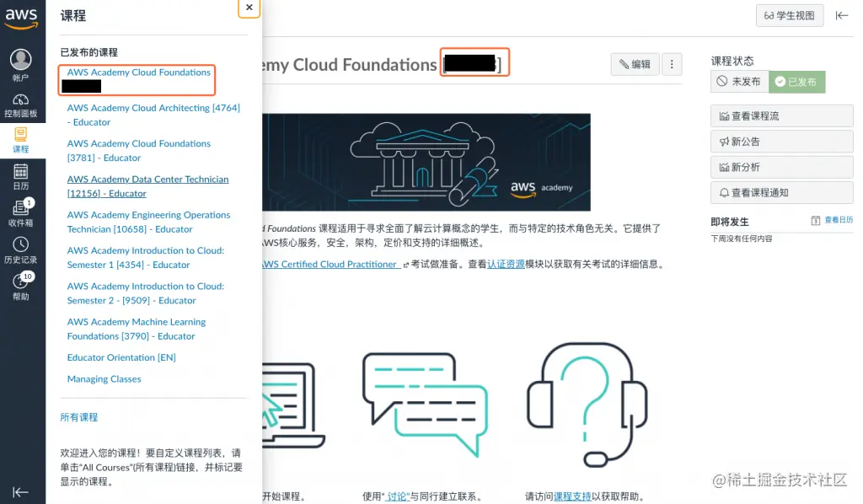Click the course support (课程支持) link

572,496
